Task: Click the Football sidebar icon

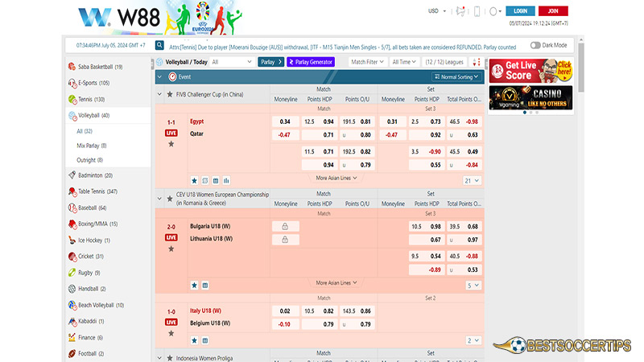Action: click(x=72, y=353)
